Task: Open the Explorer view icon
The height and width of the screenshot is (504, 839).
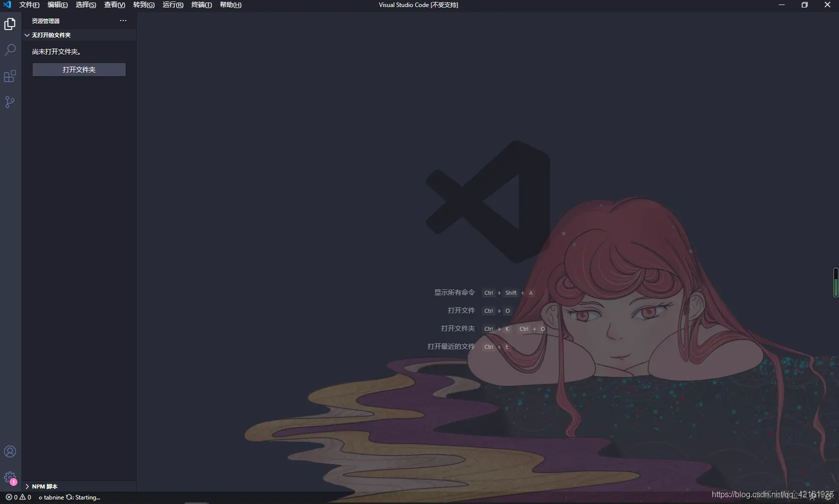Action: pos(10,24)
